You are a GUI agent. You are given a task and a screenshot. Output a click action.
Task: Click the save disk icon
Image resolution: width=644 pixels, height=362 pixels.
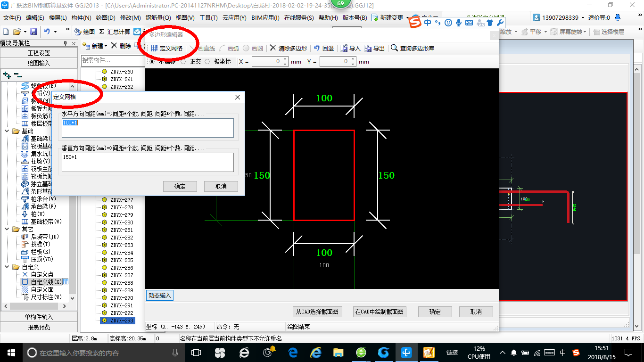tap(33, 32)
